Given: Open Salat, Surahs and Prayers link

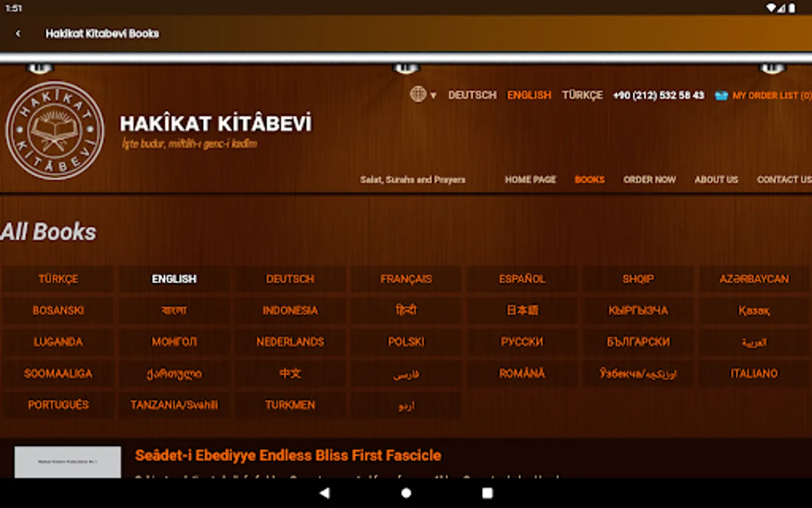Looking at the screenshot, I should click(x=413, y=179).
